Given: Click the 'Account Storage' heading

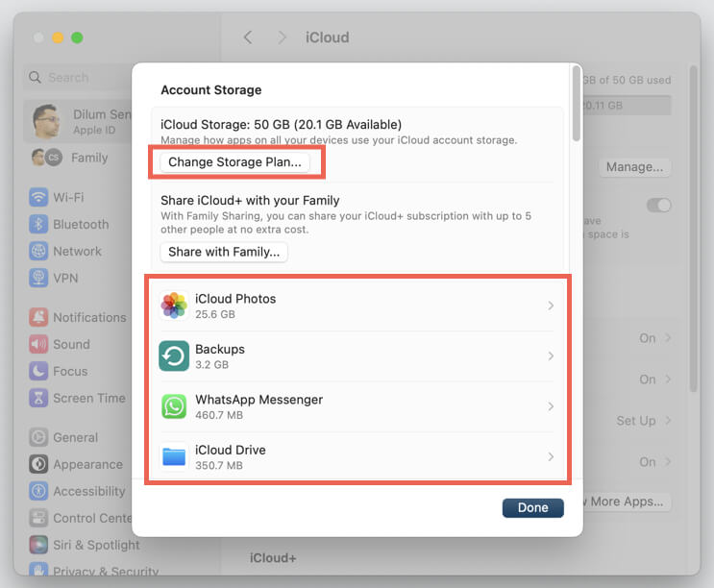Looking at the screenshot, I should pos(211,89).
